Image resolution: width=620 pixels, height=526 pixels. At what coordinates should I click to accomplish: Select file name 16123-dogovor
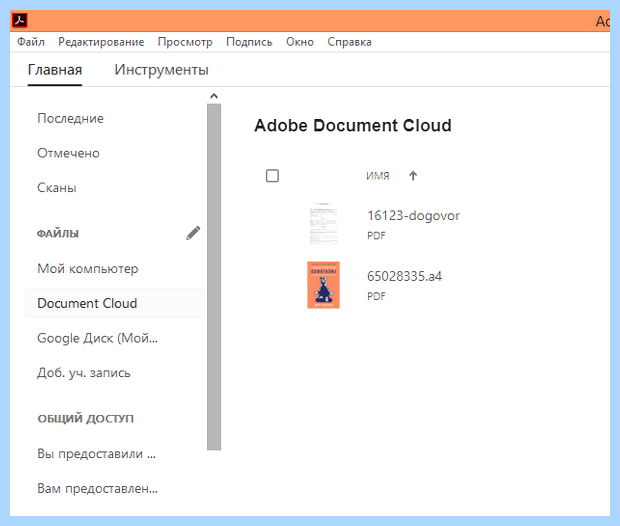[x=413, y=216]
